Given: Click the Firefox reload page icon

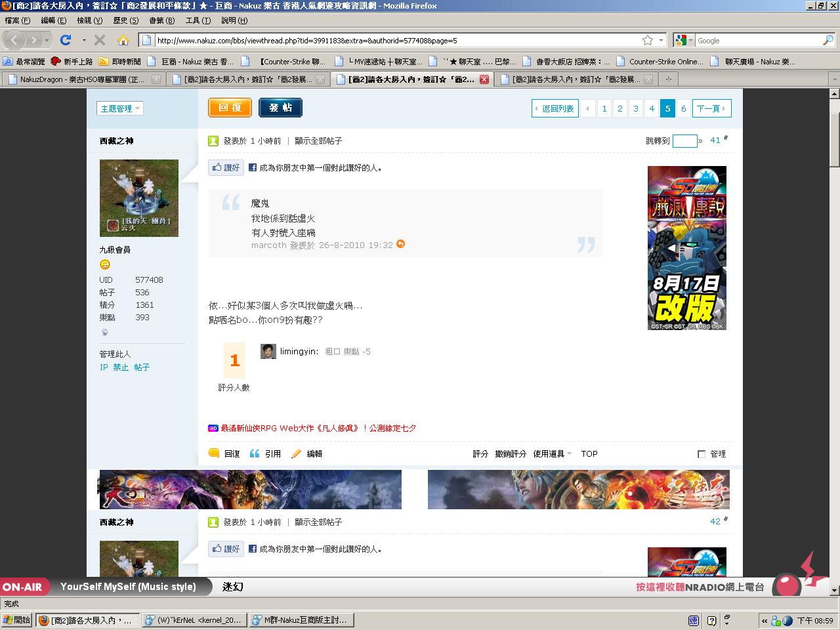Looking at the screenshot, I should (x=66, y=40).
